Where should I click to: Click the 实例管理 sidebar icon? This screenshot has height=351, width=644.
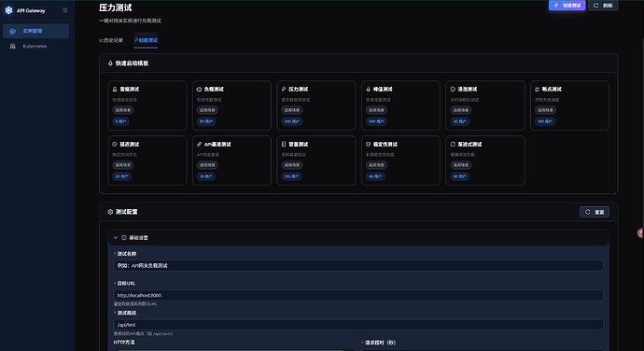click(13, 31)
